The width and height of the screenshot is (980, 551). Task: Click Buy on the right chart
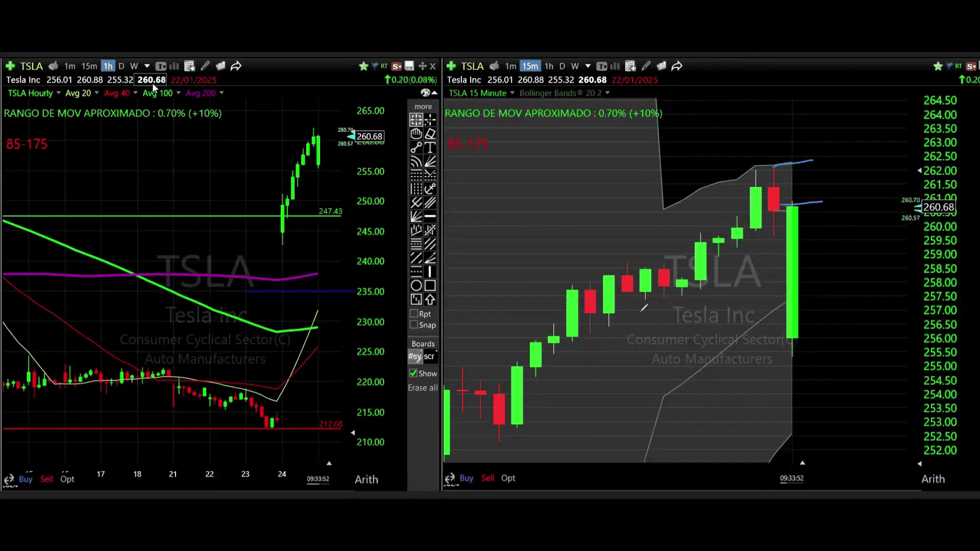pos(466,478)
